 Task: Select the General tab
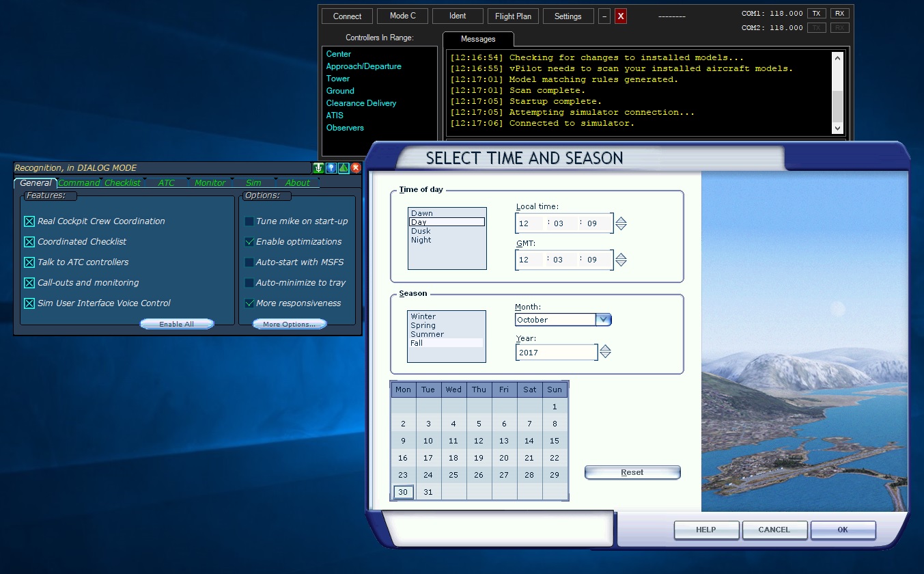(x=36, y=183)
